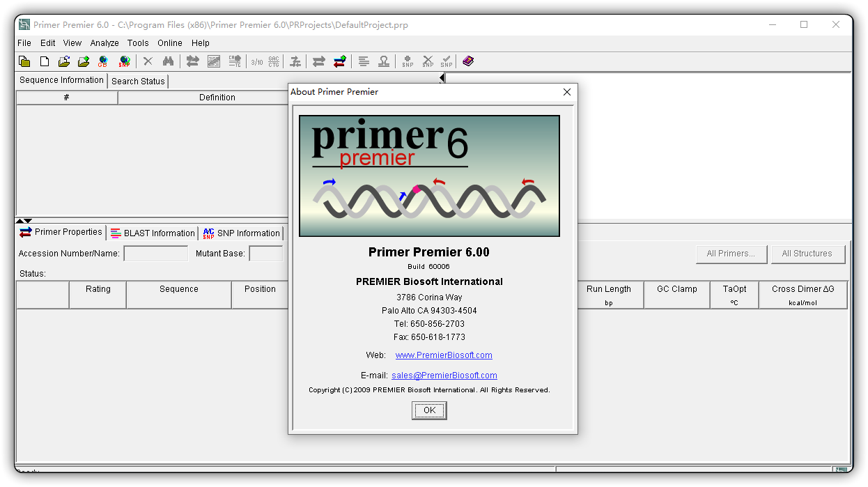This screenshot has height=487, width=868.
Task: Click the primer premier 6 logo image
Action: 429,176
